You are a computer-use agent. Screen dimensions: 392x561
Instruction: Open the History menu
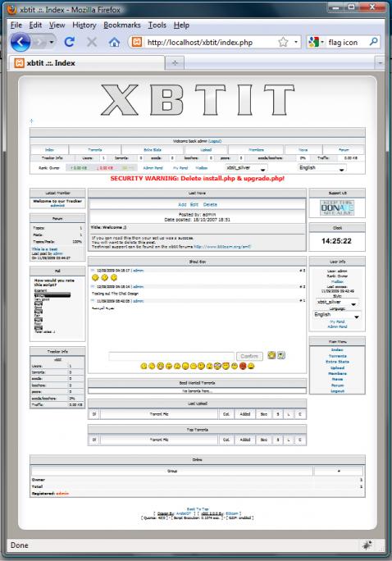coord(84,25)
